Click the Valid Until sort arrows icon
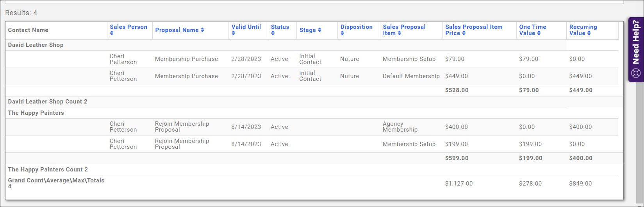This screenshot has height=207, width=644. click(x=233, y=34)
